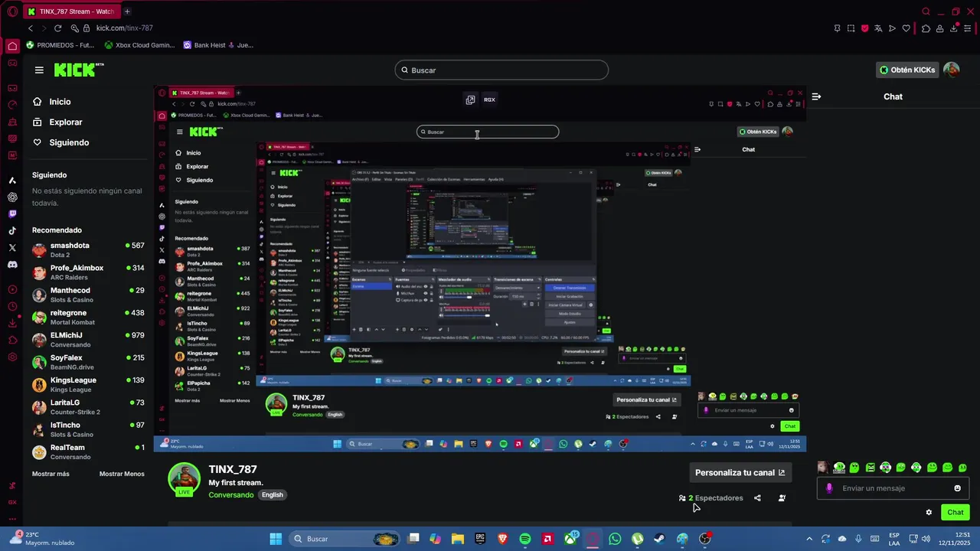Open chat settings gear icon
The height and width of the screenshot is (551, 980).
click(929, 513)
